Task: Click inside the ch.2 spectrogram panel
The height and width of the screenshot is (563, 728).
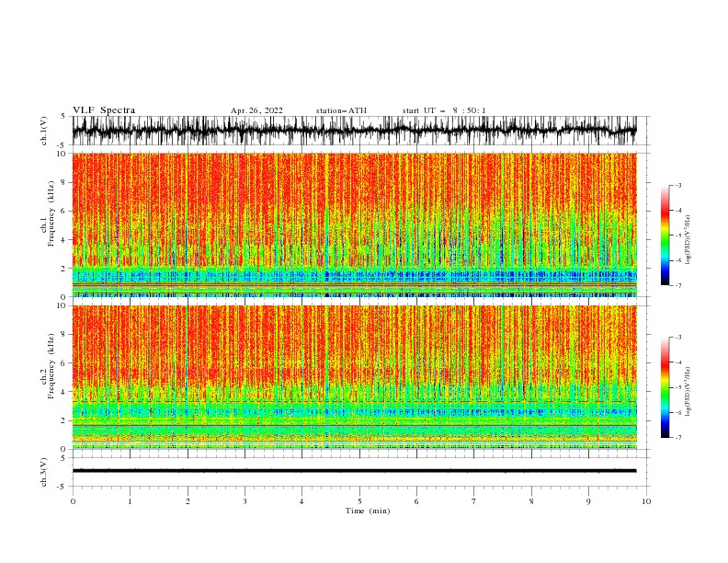Action: 354,377
